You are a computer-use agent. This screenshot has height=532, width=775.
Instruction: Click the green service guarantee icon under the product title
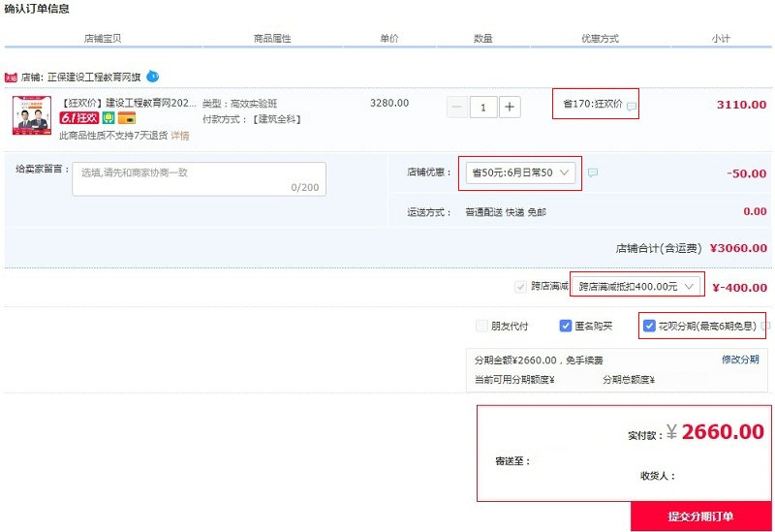click(108, 118)
